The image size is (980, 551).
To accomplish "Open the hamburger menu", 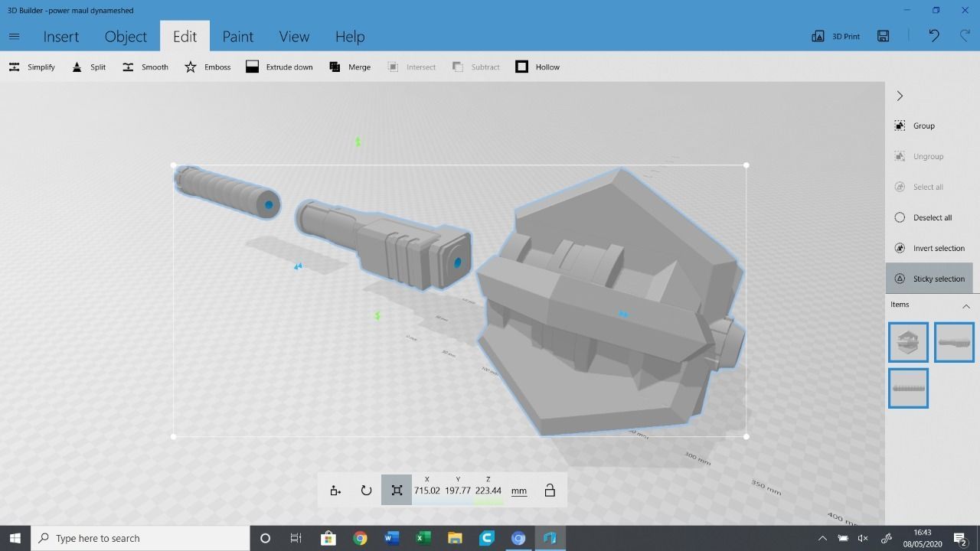I will (x=14, y=36).
